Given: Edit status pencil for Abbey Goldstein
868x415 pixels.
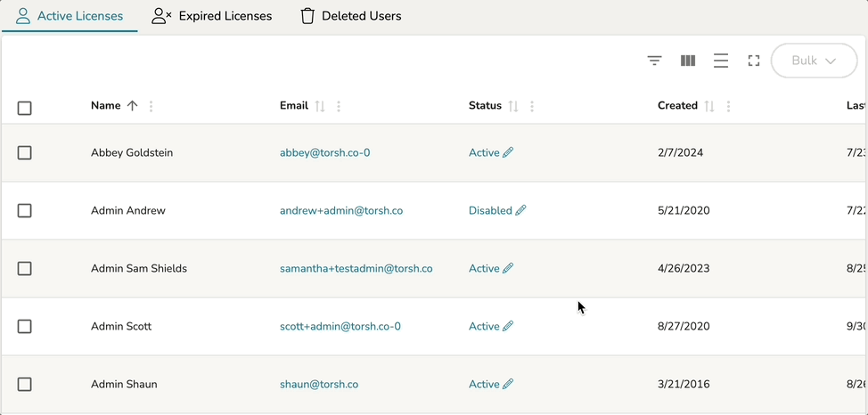Looking at the screenshot, I should (508, 152).
